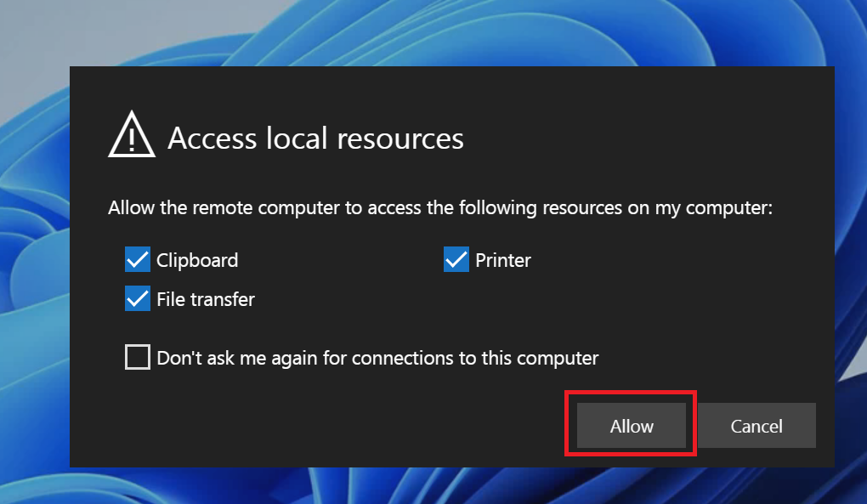
Task: Click the File transfer label text
Action: [206, 299]
